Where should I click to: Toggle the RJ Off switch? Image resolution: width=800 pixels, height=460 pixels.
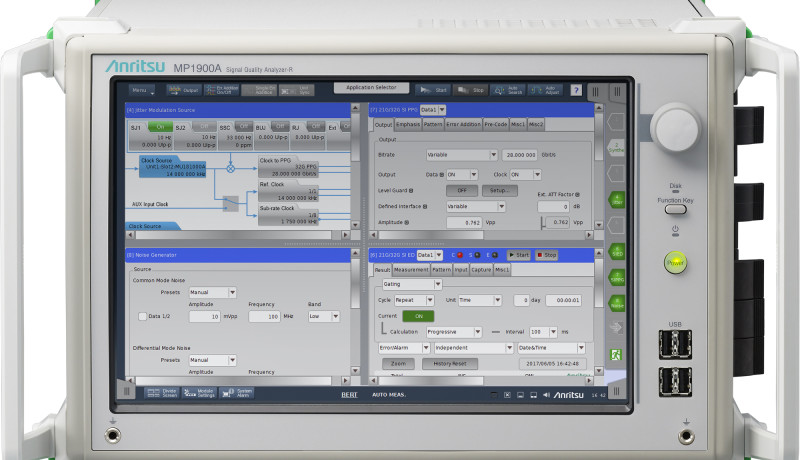pyautogui.click(x=315, y=126)
